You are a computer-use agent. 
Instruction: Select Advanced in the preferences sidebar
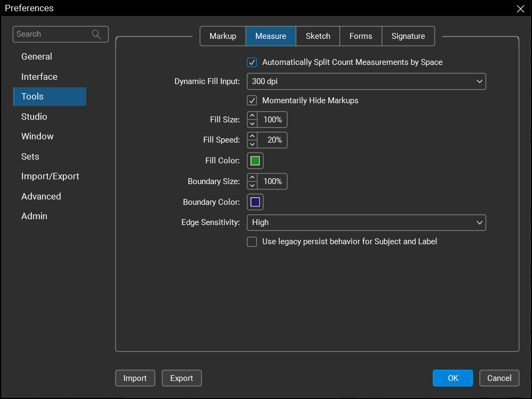[x=41, y=196]
